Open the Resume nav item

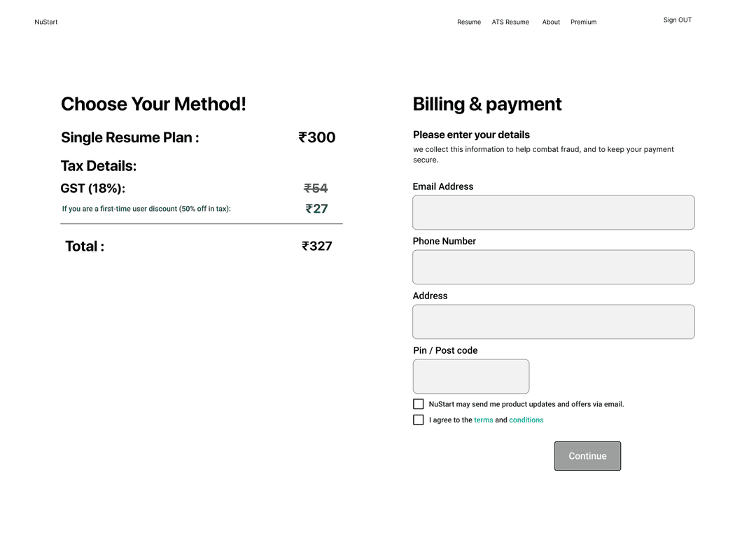468,22
